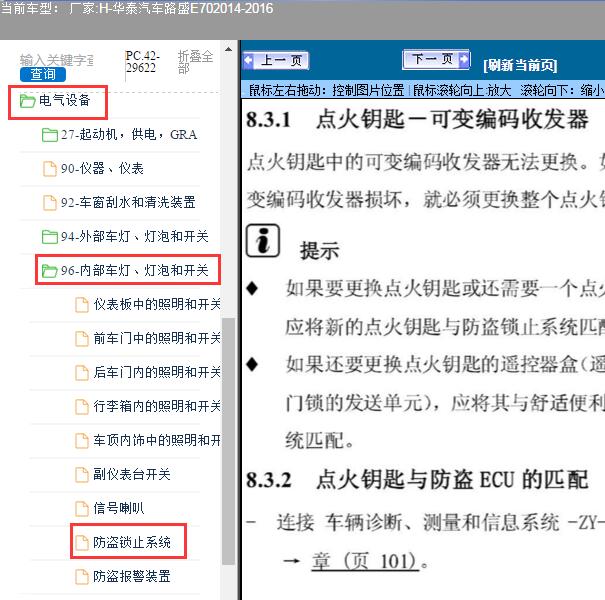Open 防盗锁止系统 page
Viewport: 605px width, 600px height.
tap(132, 542)
